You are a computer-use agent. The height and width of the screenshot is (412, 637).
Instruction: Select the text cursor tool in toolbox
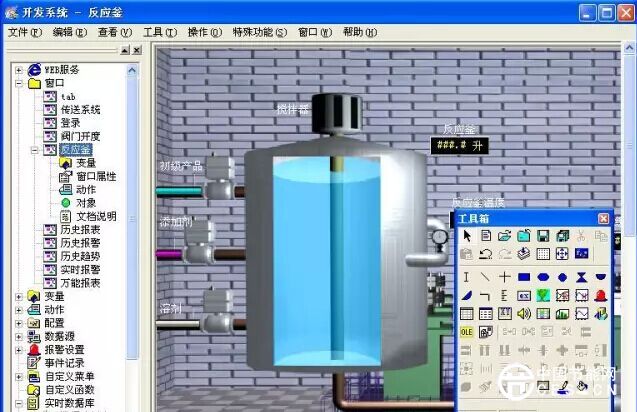pyautogui.click(x=466, y=277)
